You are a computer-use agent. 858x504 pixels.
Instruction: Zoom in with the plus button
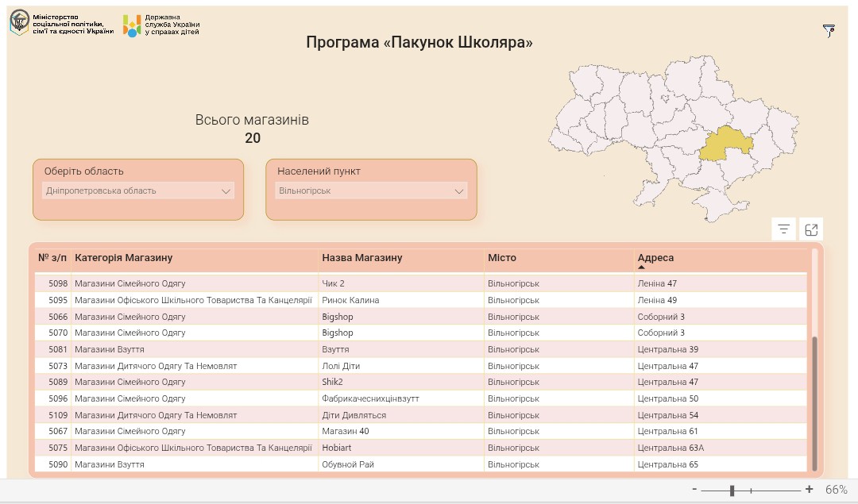click(810, 490)
